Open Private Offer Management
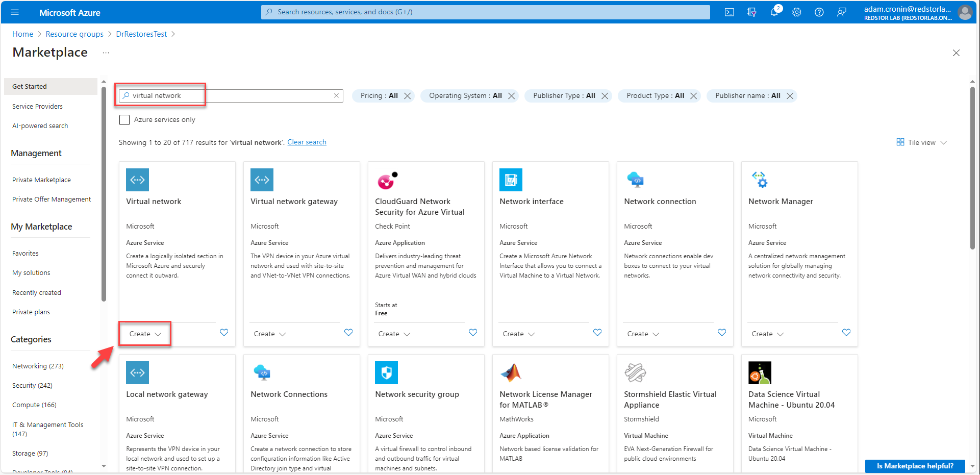Image resolution: width=980 pixels, height=475 pixels. tap(51, 199)
